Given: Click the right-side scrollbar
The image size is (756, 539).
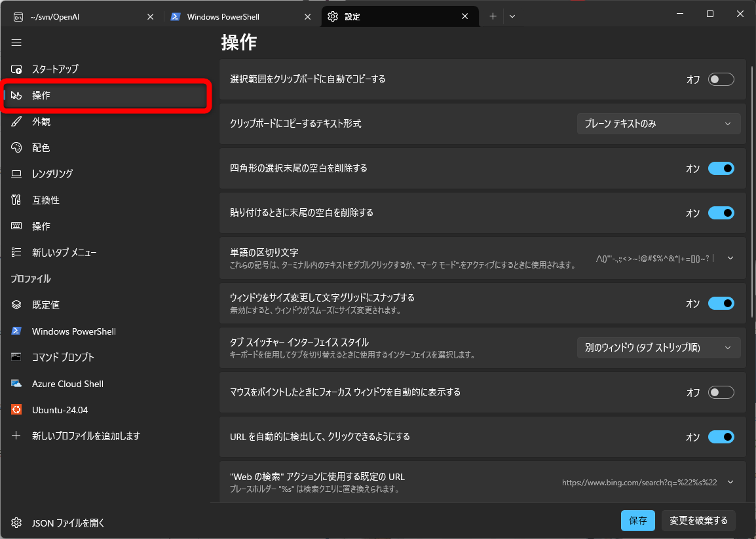Looking at the screenshot, I should coord(751,196).
